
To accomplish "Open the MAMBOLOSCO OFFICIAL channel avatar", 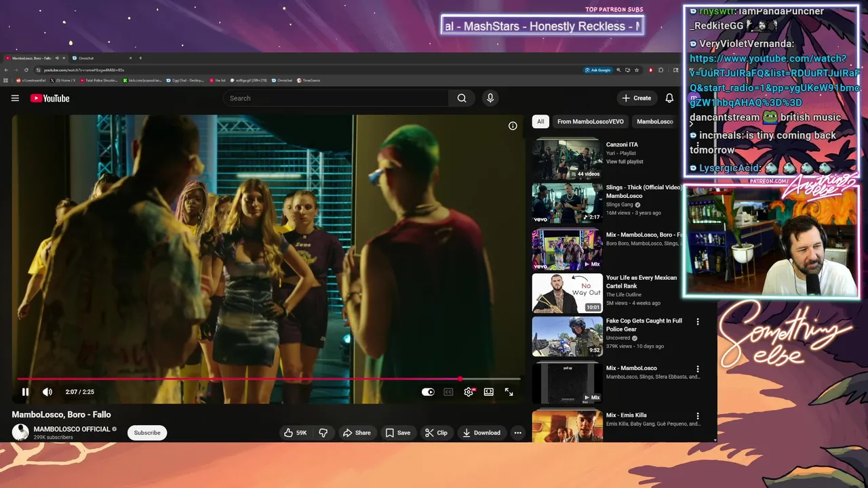I will click(20, 432).
